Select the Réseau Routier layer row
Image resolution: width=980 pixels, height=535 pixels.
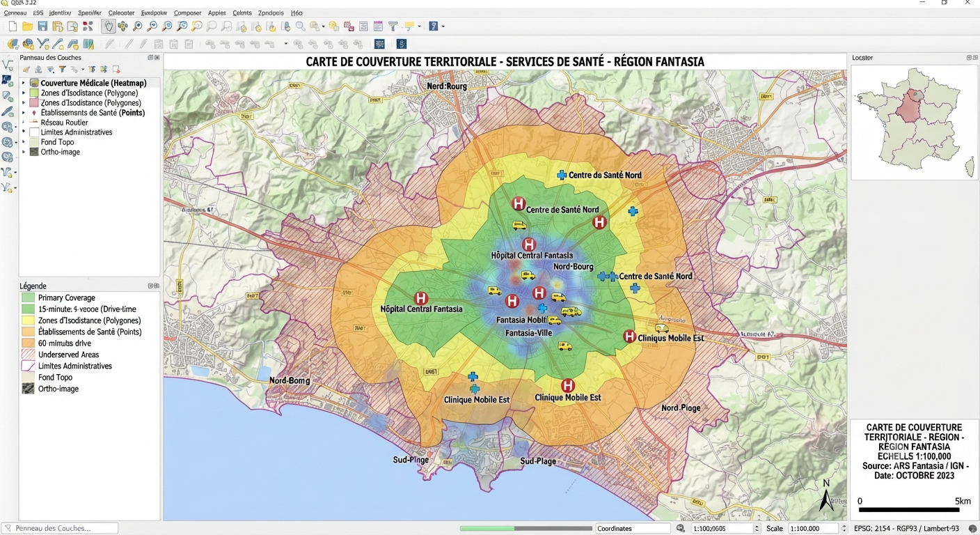point(89,122)
